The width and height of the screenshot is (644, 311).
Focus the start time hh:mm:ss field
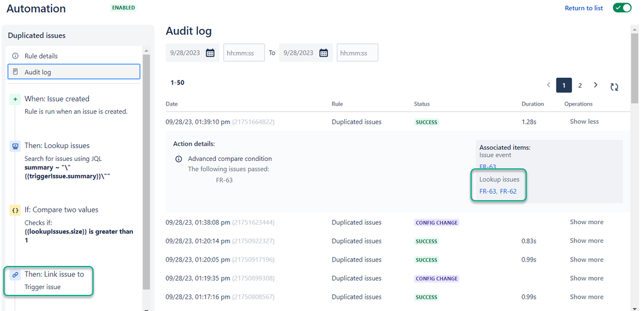pyautogui.click(x=244, y=53)
